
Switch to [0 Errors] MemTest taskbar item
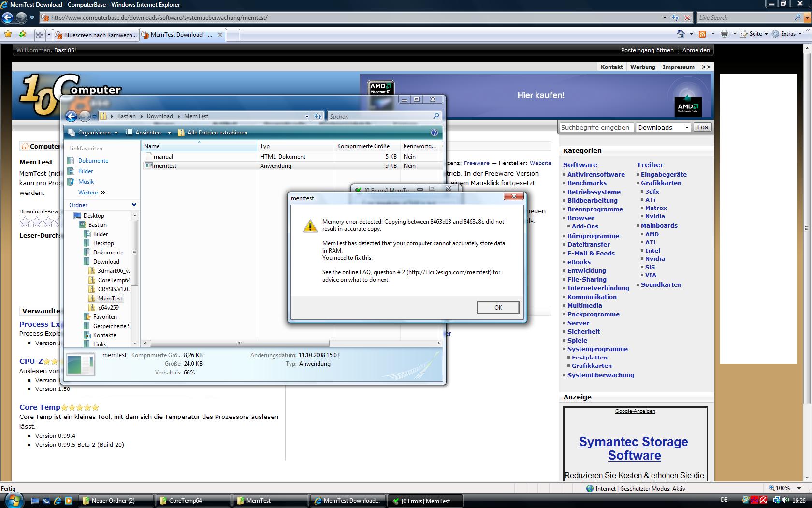pos(425,501)
